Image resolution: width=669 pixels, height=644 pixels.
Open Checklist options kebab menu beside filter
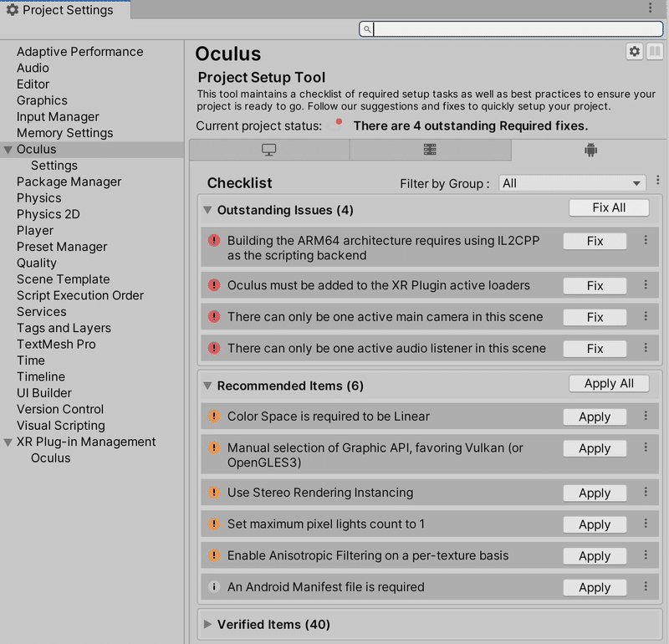point(658,180)
